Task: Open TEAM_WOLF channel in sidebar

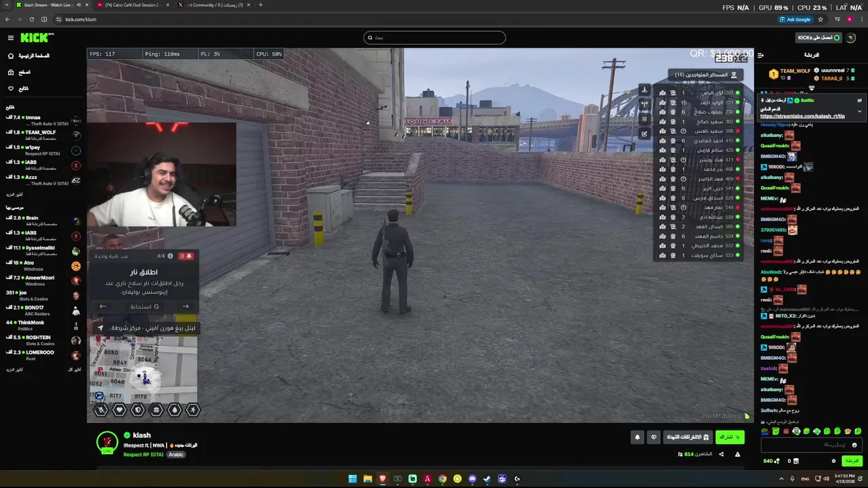Action: tap(43, 136)
